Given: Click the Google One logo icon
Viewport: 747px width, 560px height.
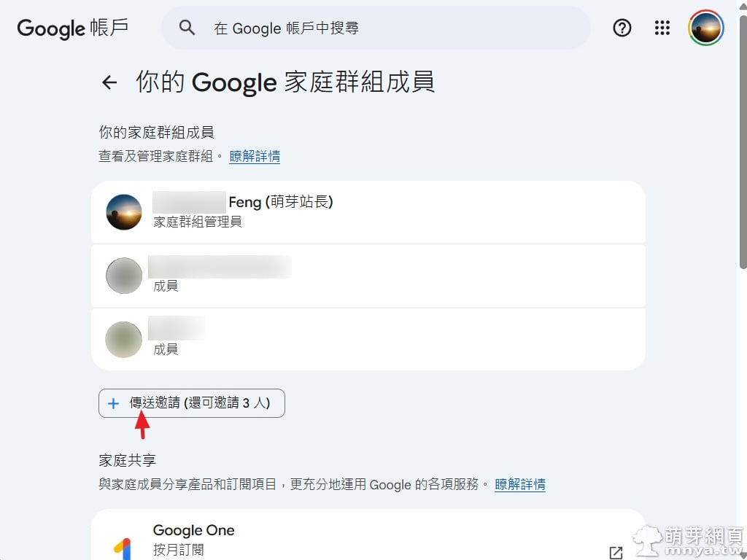Looking at the screenshot, I should click(x=123, y=547).
